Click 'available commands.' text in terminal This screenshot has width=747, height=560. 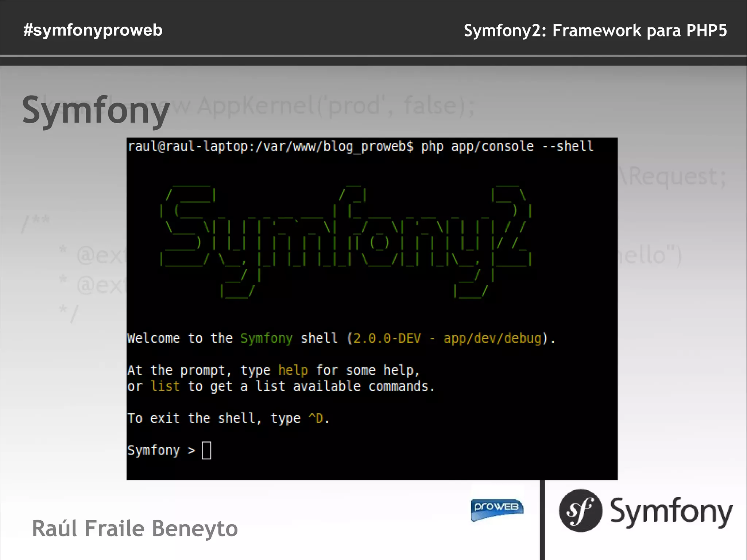coord(364,386)
